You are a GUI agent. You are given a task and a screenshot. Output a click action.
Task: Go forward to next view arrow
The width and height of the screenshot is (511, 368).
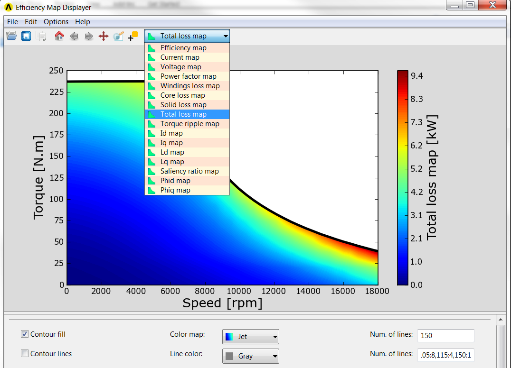click(89, 36)
